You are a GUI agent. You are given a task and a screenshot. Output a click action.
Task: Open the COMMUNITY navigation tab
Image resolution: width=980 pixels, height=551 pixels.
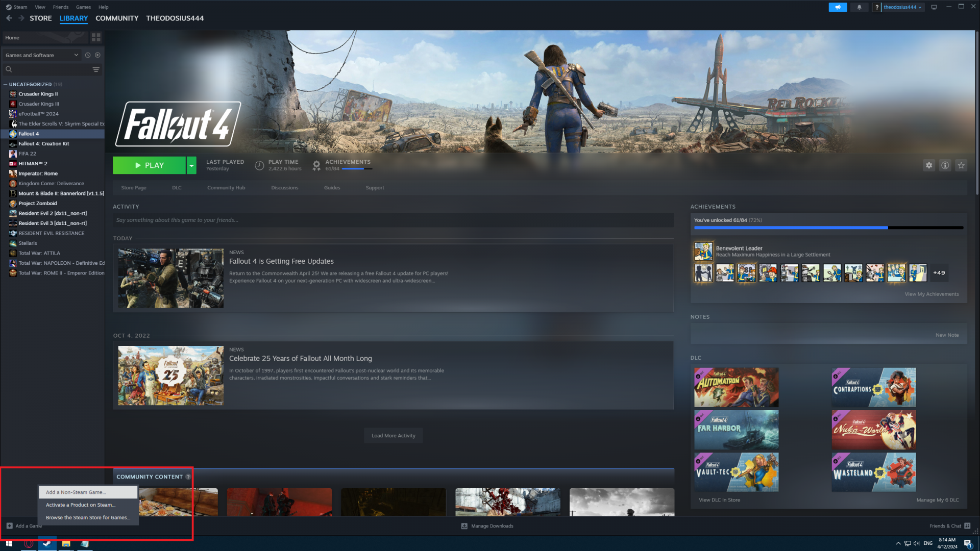coord(117,18)
